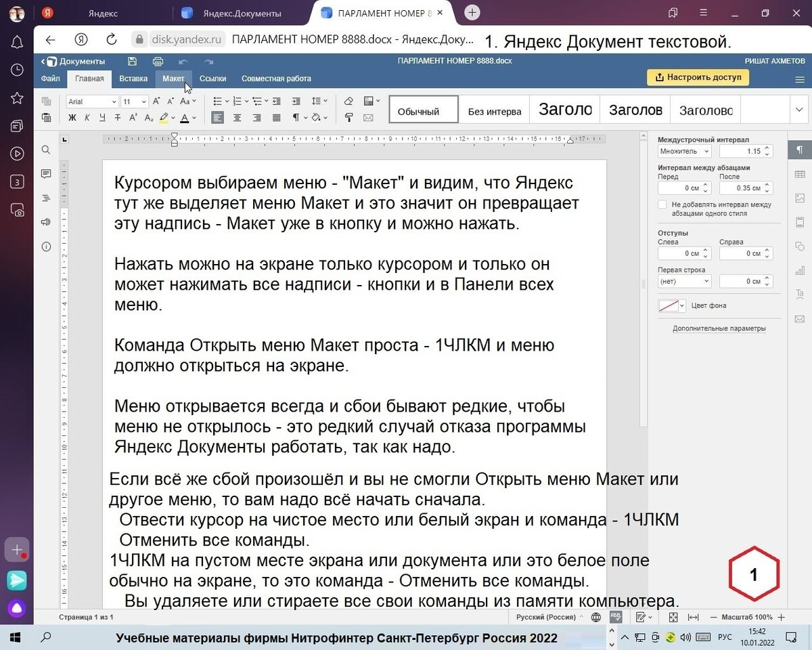812x650 pixels.
Task: Click the copy style paint roller icon
Action: click(x=348, y=118)
